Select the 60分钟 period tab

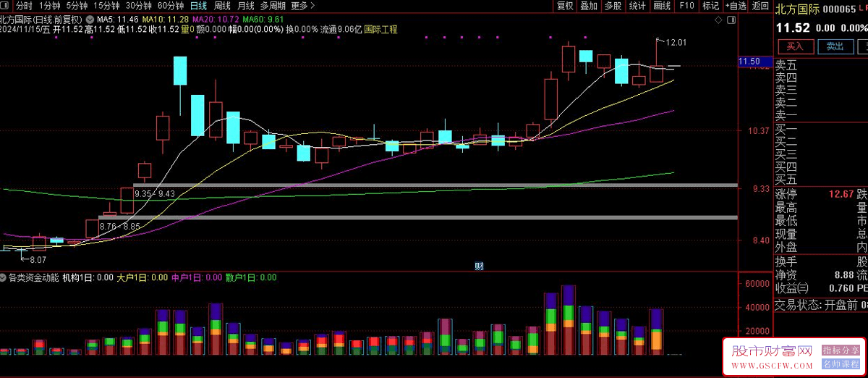[170, 6]
